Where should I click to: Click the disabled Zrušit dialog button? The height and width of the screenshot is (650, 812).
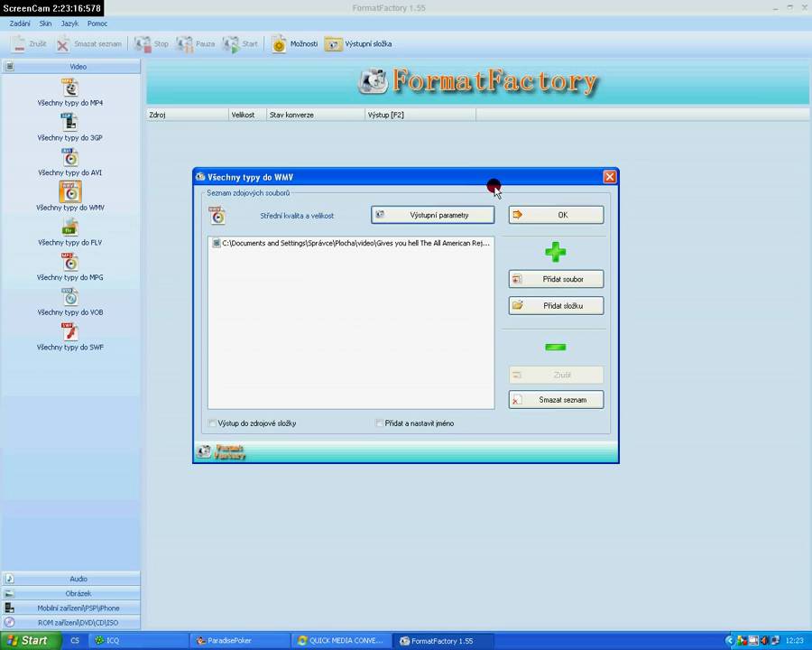tap(556, 375)
